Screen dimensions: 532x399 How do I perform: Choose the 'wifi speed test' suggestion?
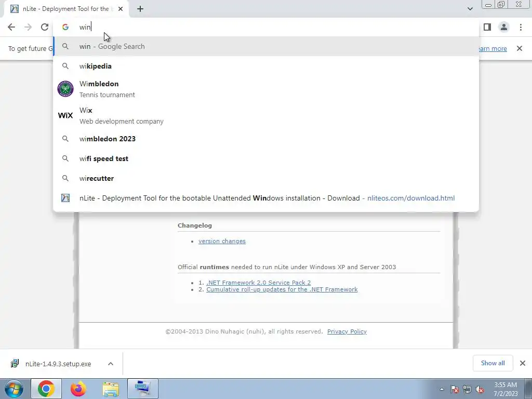coord(266,158)
